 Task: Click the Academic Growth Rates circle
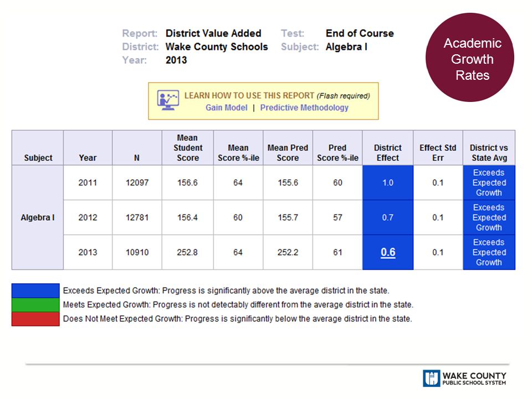click(469, 57)
